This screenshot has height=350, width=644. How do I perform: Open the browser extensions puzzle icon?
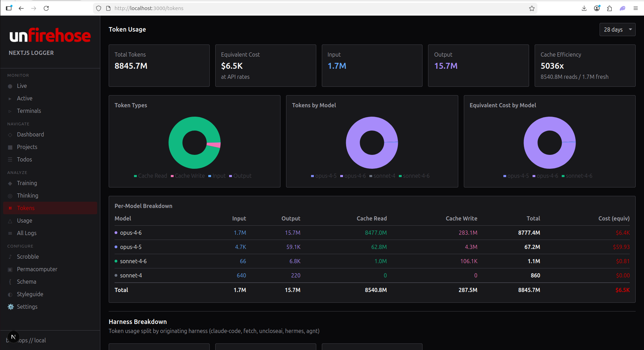[x=609, y=8]
